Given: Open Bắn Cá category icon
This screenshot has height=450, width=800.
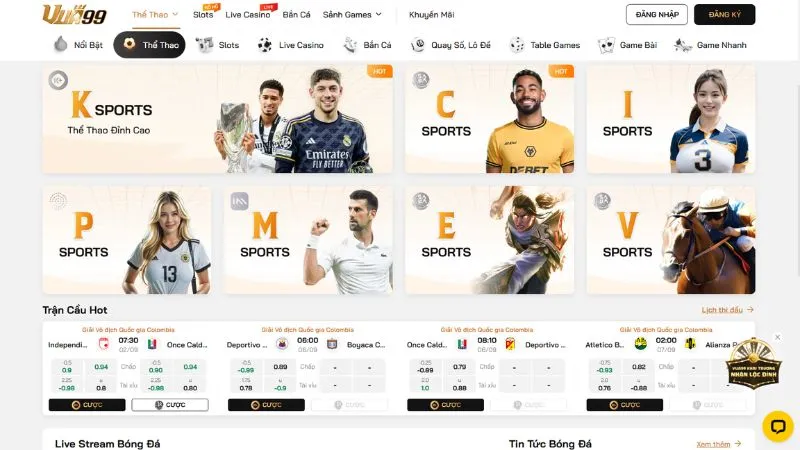Looking at the screenshot, I should point(351,45).
